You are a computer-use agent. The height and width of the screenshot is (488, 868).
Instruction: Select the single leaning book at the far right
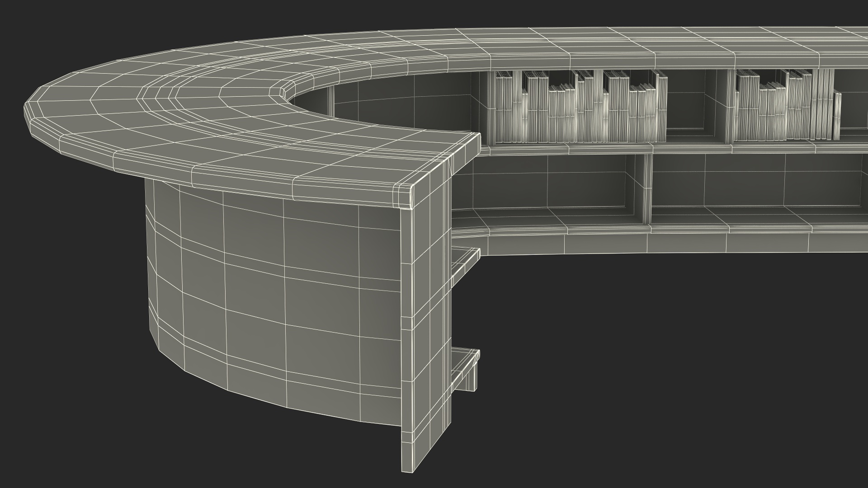(x=837, y=115)
